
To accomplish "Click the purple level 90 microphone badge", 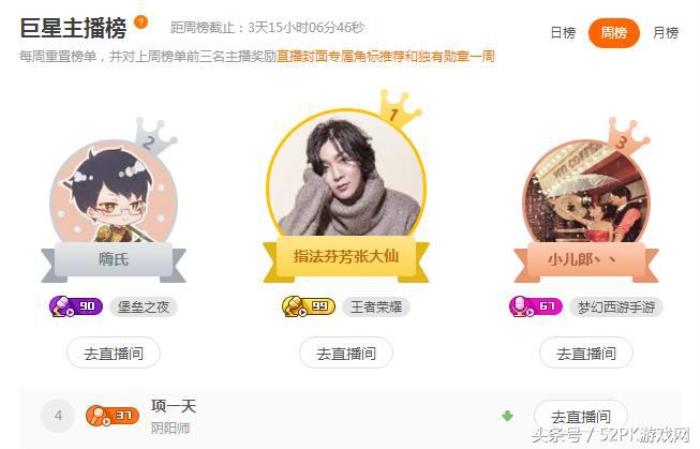I will 76,307.
